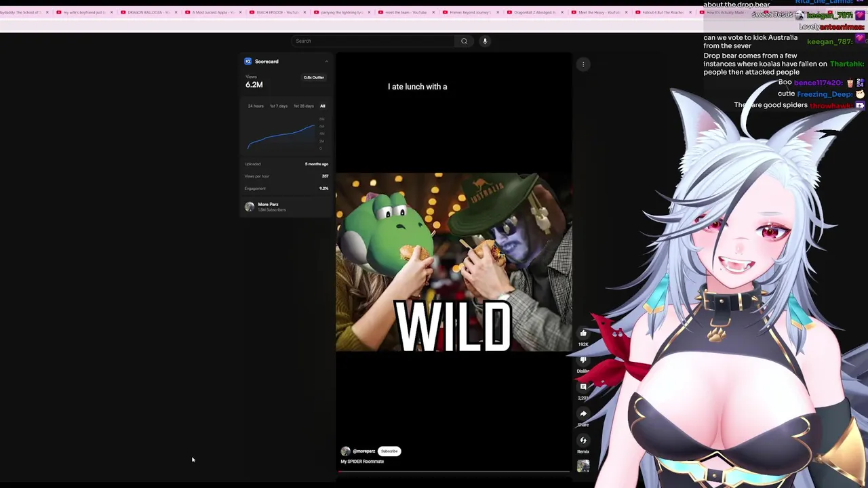Screen dimensions: 868x488
Task: Click the @moreparz channel handle
Action: point(364,451)
